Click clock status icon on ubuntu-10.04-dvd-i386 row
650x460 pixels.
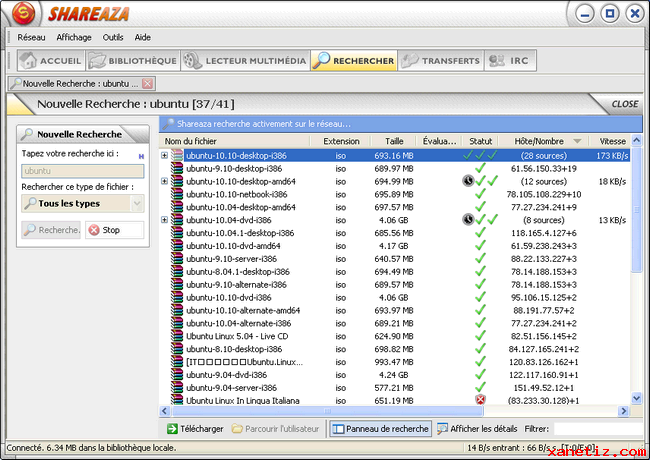coord(468,219)
